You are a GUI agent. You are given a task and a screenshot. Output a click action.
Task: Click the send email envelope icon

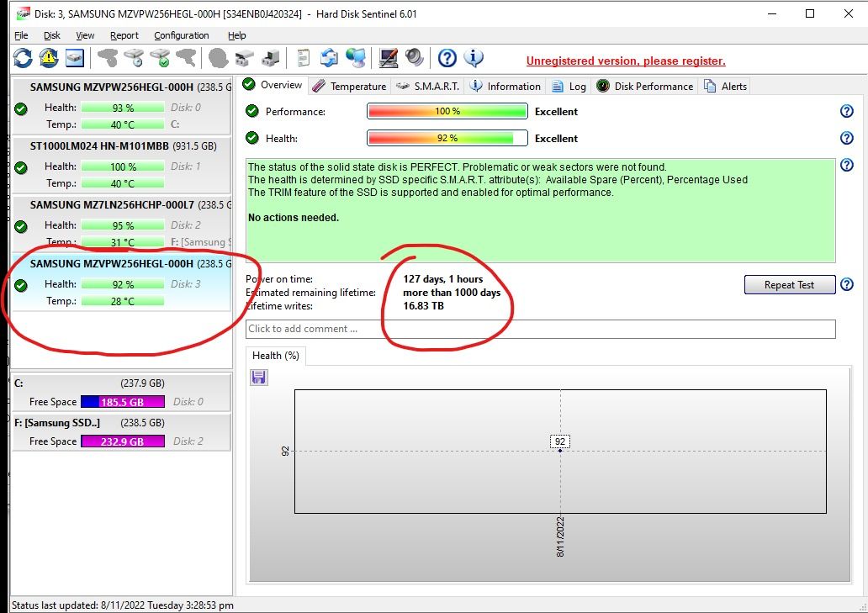point(329,57)
